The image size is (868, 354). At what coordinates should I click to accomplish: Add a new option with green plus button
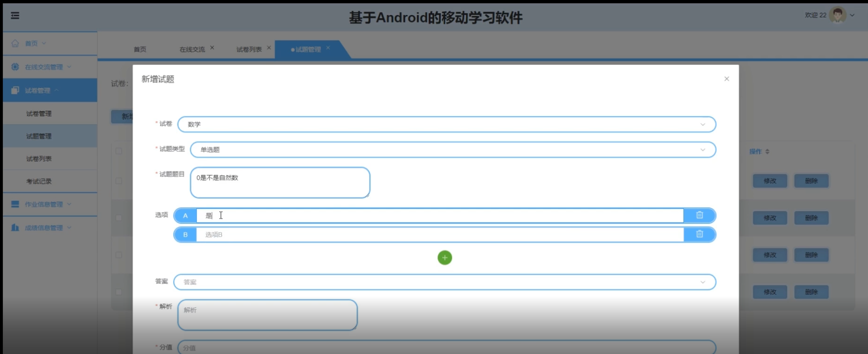(x=444, y=258)
